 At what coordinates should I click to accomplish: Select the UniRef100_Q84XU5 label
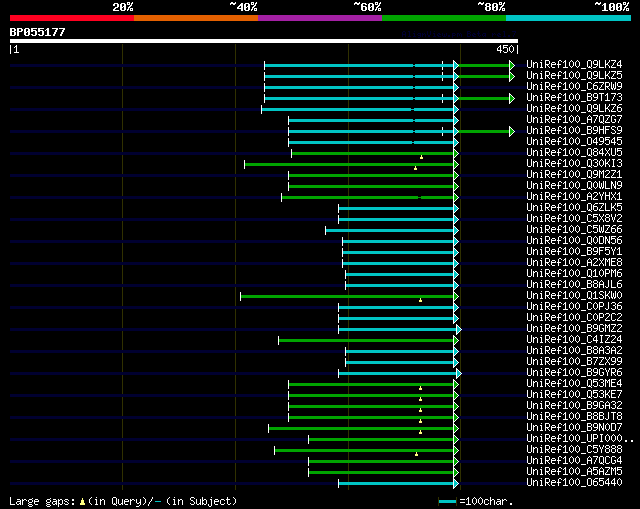pos(574,153)
